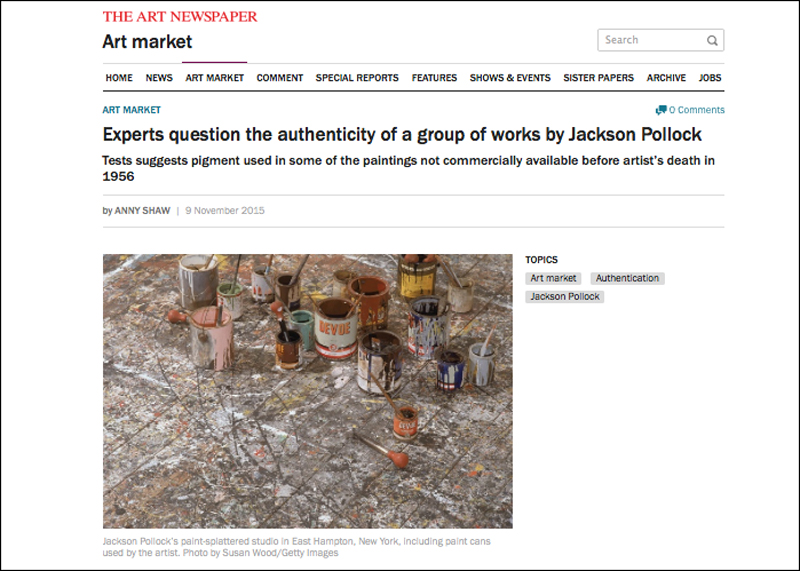Image resolution: width=800 pixels, height=571 pixels.
Task: Select the Jackson Pollock topic tag
Action: (x=565, y=297)
